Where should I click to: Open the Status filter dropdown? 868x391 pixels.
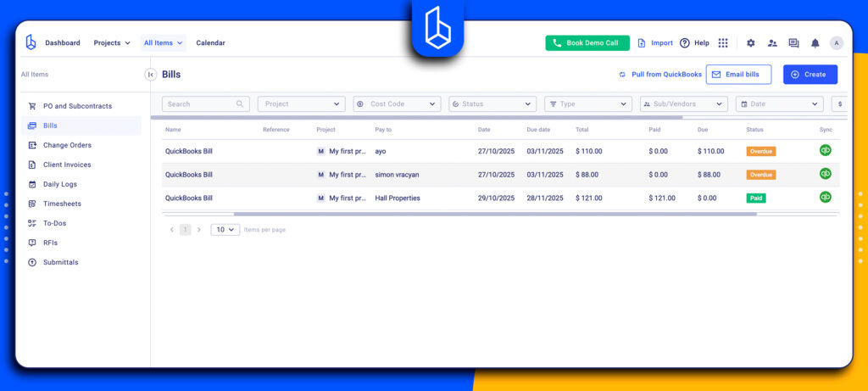click(x=492, y=104)
